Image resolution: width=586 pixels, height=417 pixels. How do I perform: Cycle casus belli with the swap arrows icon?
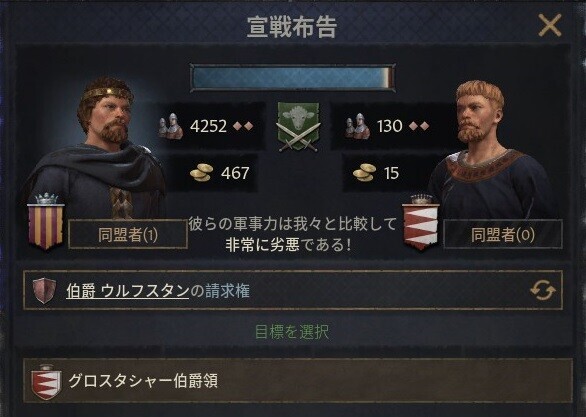coord(543,291)
